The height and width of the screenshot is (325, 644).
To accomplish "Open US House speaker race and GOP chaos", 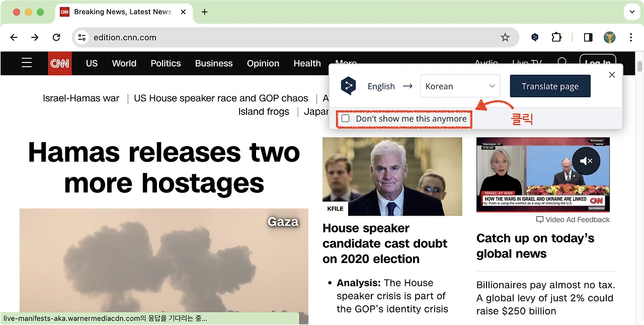I will click(221, 98).
